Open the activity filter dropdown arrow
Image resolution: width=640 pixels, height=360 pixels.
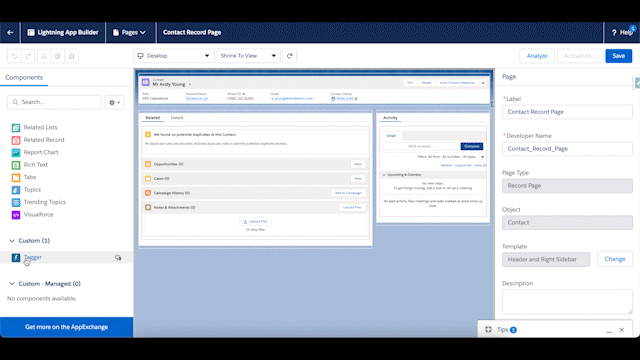[482, 157]
